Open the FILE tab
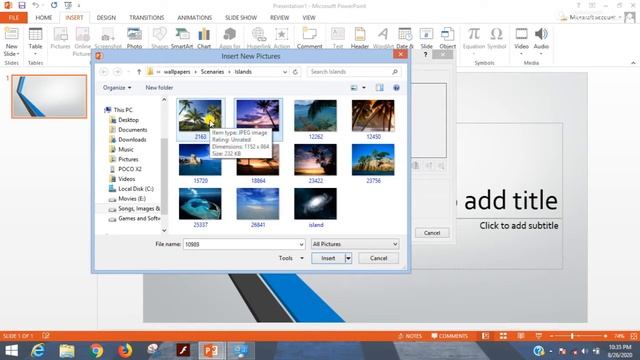 (x=13, y=18)
